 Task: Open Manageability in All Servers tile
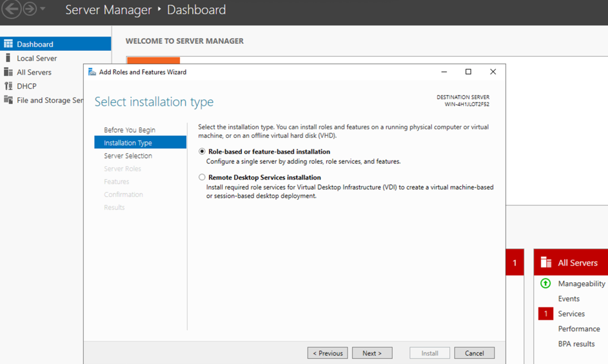(x=582, y=283)
